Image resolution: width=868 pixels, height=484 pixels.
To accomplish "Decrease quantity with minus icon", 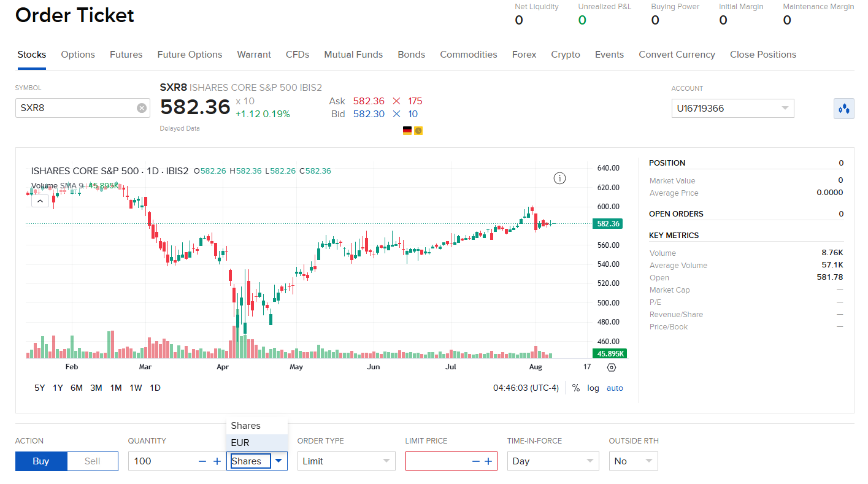I will coord(202,461).
